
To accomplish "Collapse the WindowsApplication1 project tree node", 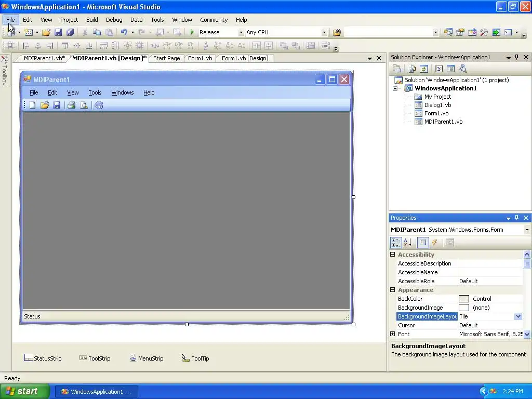I will tap(395, 88).
